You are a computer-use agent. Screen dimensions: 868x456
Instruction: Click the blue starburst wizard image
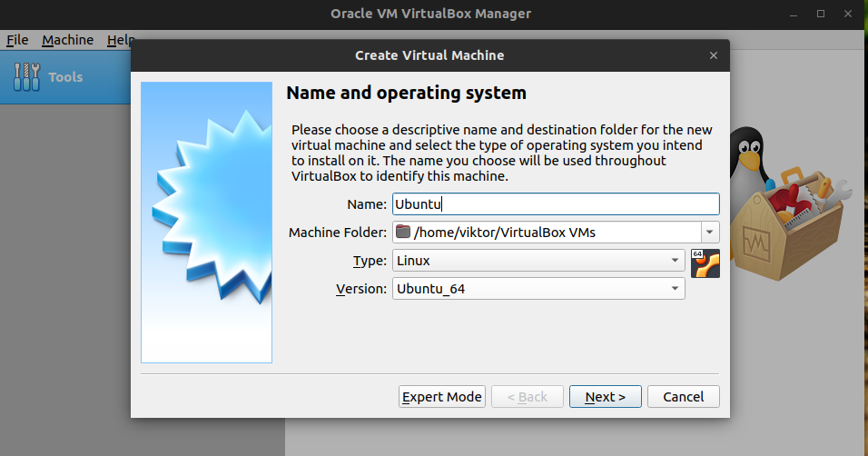coord(207,222)
